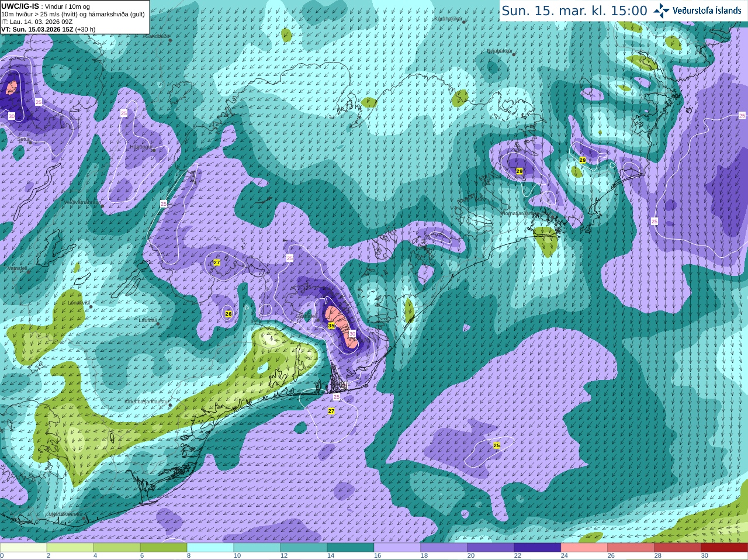Select the 20–22 purple legend swatch
748x560 pixels.
[491, 548]
